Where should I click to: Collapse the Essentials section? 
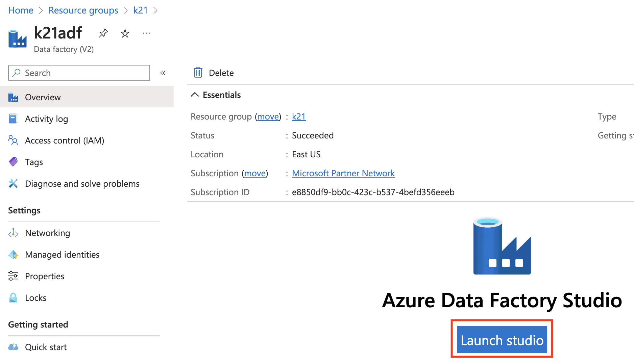pyautogui.click(x=195, y=95)
